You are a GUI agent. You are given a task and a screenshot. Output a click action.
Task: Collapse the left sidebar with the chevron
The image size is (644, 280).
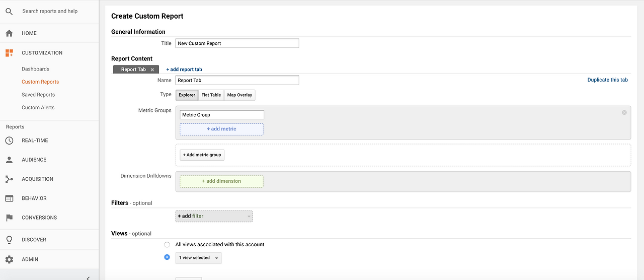[x=88, y=277]
